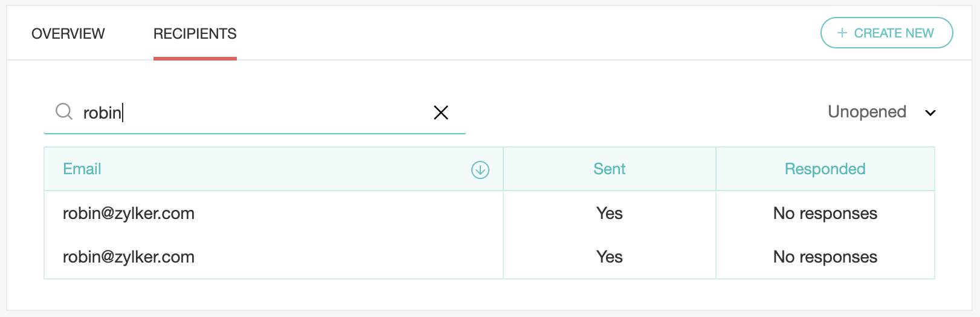The width and height of the screenshot is (980, 317).
Task: Click Yes in the second row
Action: pos(609,257)
